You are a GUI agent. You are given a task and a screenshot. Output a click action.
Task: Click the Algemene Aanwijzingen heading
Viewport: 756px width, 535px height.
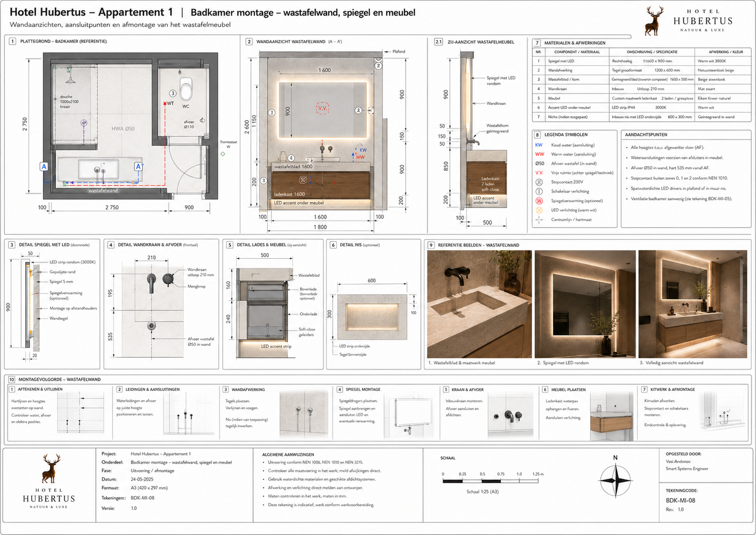pos(288,455)
